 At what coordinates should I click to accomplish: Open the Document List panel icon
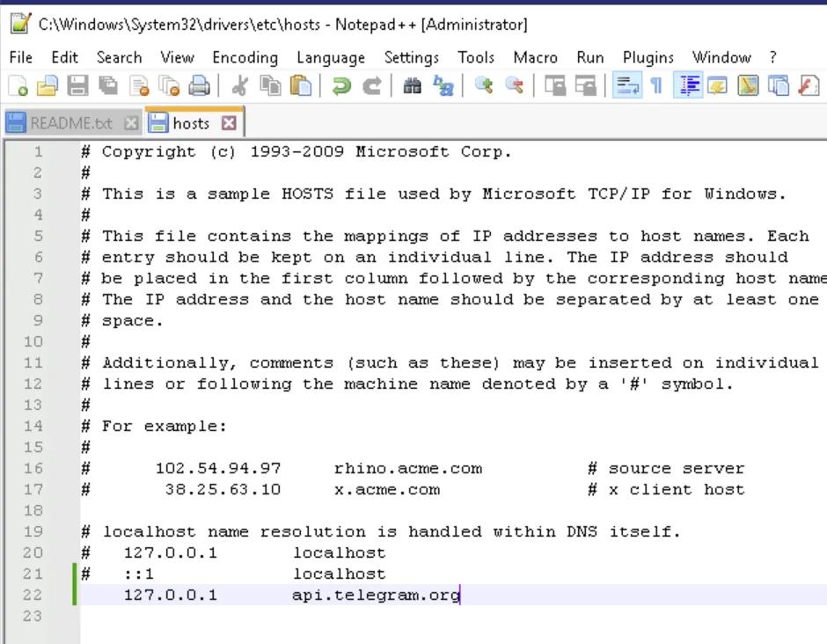(x=779, y=85)
